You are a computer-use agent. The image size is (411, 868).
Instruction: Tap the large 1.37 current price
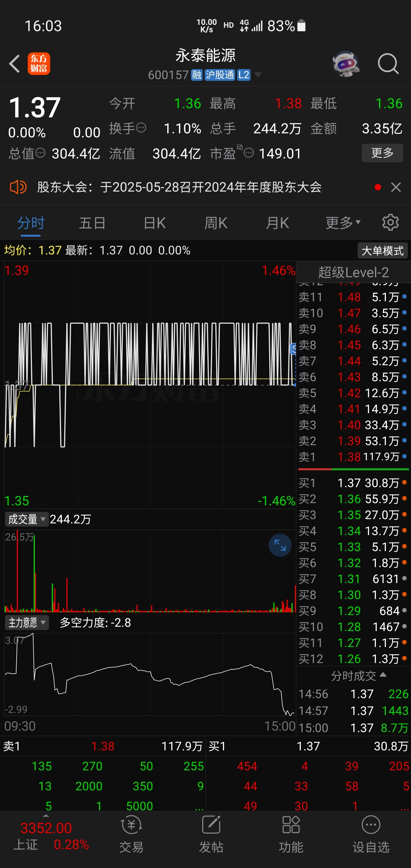click(x=34, y=107)
